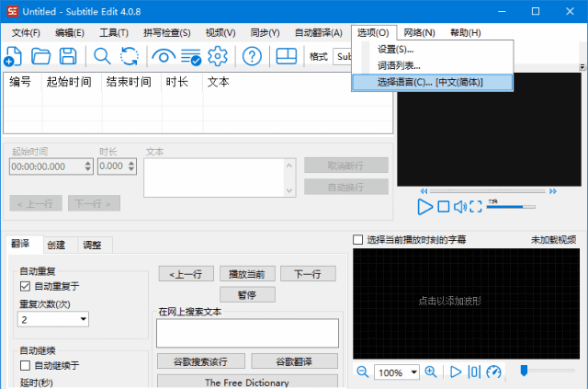Click the Subtitle Edit app logo
The height and width of the screenshot is (389, 588).
[x=12, y=11]
